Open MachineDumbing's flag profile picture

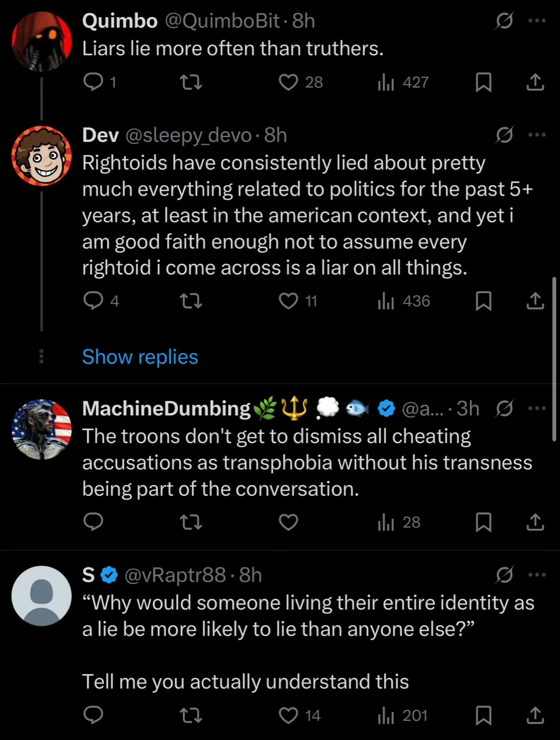click(41, 429)
